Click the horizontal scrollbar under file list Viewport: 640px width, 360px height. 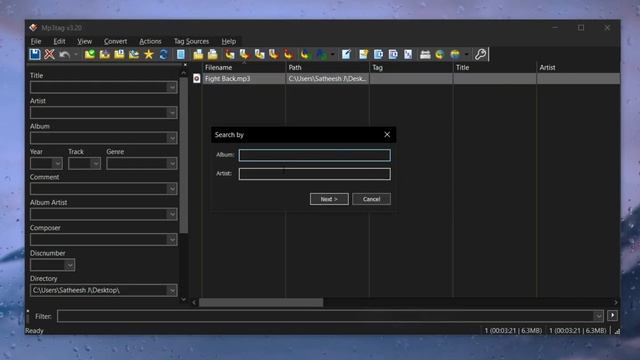click(261, 302)
